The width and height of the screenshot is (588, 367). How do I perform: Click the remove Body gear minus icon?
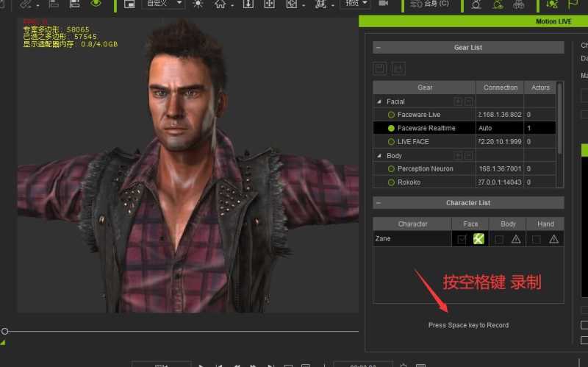[x=468, y=156]
